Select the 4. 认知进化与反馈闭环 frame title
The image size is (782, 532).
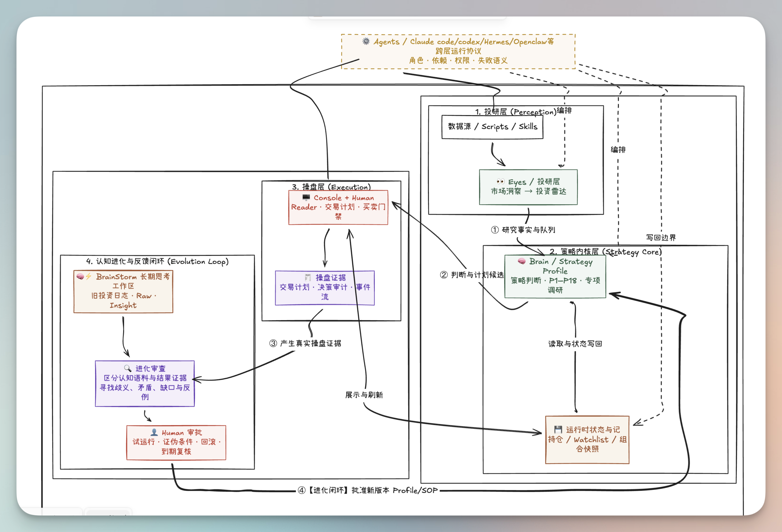158,261
